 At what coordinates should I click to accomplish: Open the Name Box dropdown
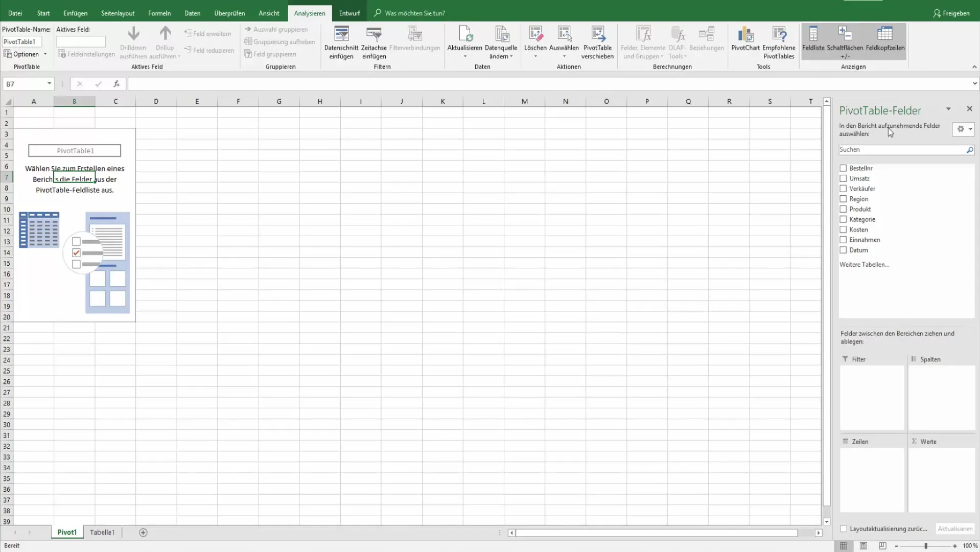click(x=49, y=84)
